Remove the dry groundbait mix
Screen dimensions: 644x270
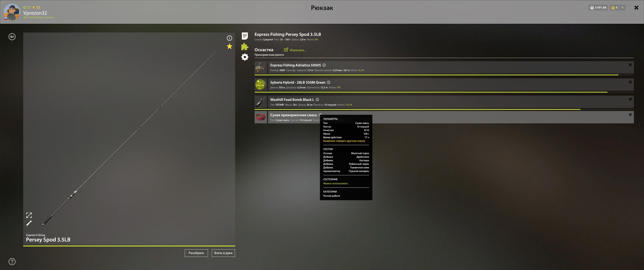click(630, 115)
